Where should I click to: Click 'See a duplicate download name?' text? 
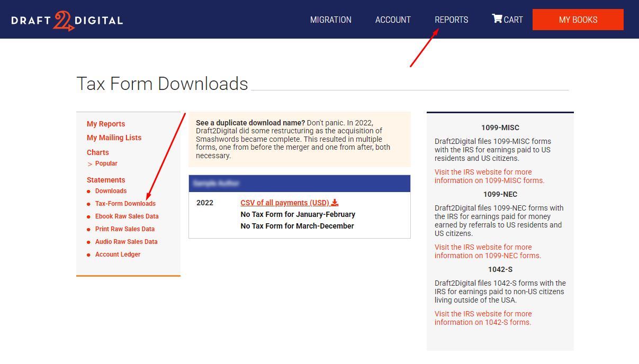[250, 122]
